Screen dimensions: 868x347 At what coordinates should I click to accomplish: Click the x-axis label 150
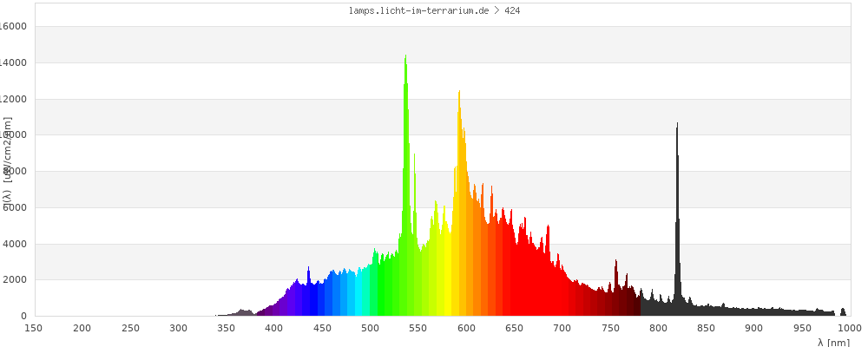click(34, 328)
